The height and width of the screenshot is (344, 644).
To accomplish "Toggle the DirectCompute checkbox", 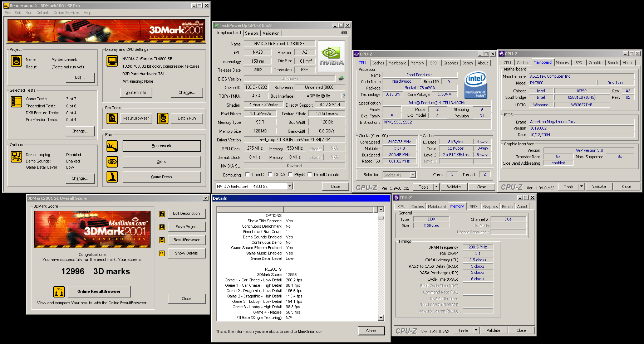I will click(310, 175).
